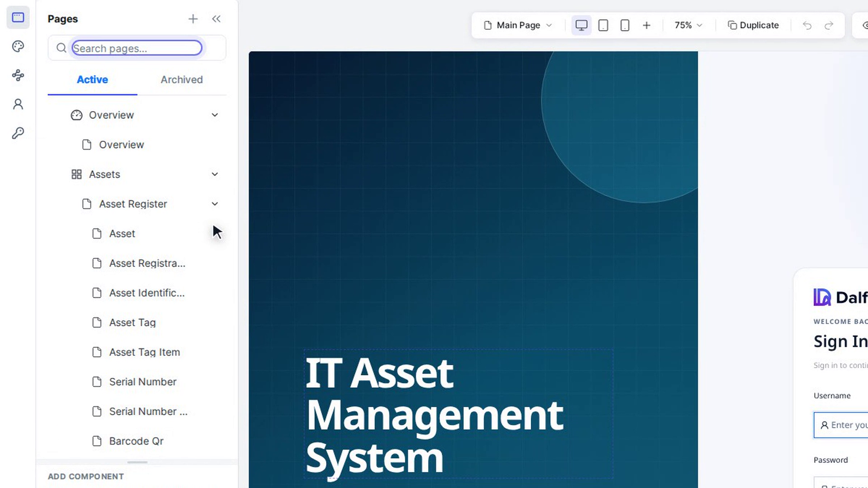The image size is (868, 488).
Task: Focus the Search pages field
Action: tap(137, 48)
